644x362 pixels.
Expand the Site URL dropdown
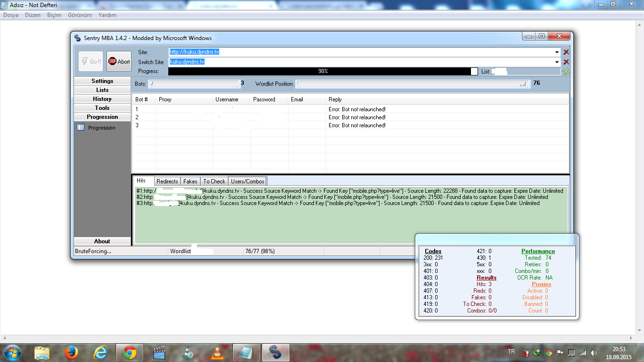coord(557,52)
